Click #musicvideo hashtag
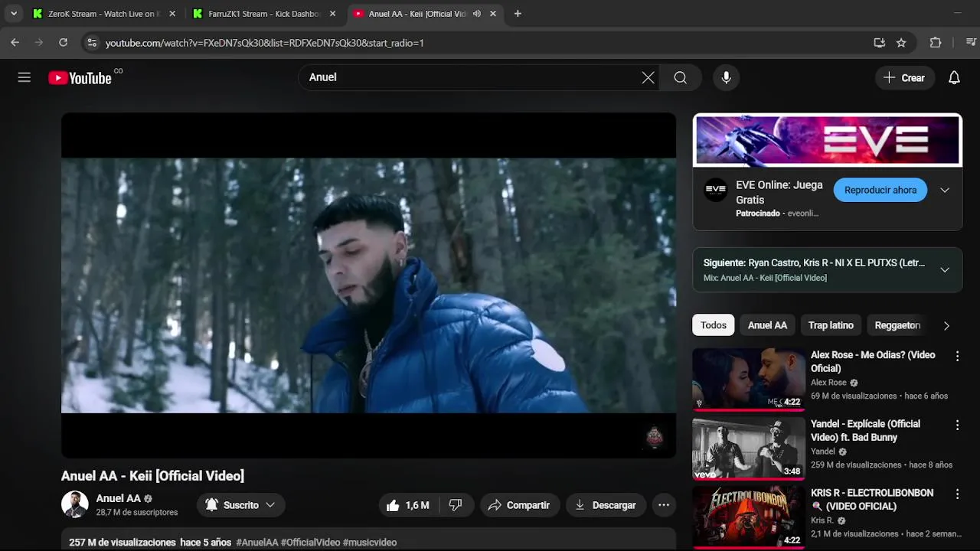The width and height of the screenshot is (980, 551). [370, 543]
